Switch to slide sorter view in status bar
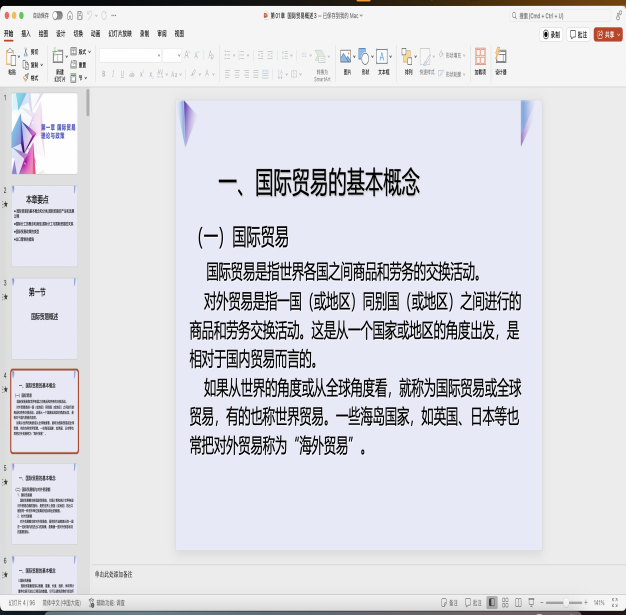This screenshot has height=615, width=626. (x=504, y=603)
